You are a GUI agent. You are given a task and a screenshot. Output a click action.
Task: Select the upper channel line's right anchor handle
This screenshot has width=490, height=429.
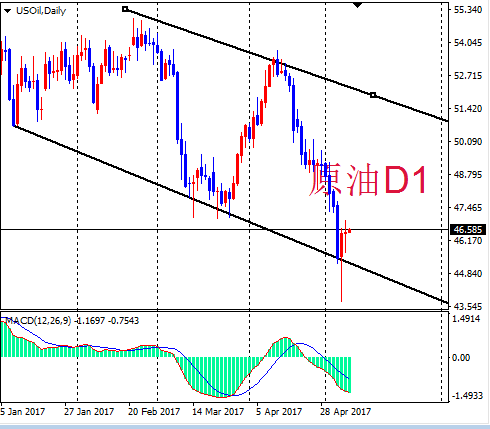click(x=373, y=95)
